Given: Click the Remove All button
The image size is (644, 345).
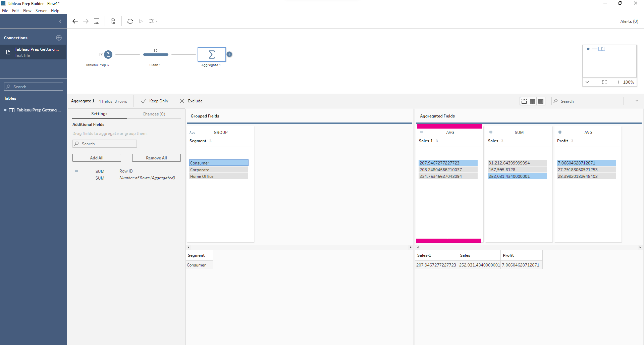Looking at the screenshot, I should 156,158.
